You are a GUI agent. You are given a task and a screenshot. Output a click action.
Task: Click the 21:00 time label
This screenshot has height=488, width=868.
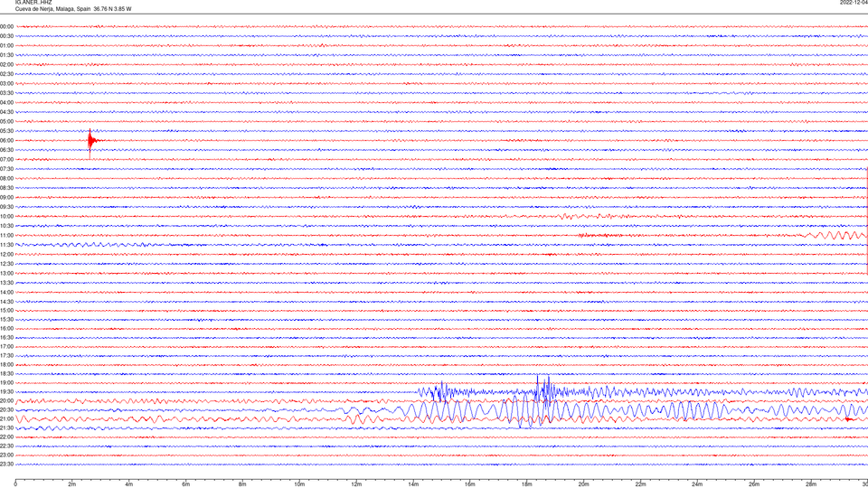coord(6,418)
